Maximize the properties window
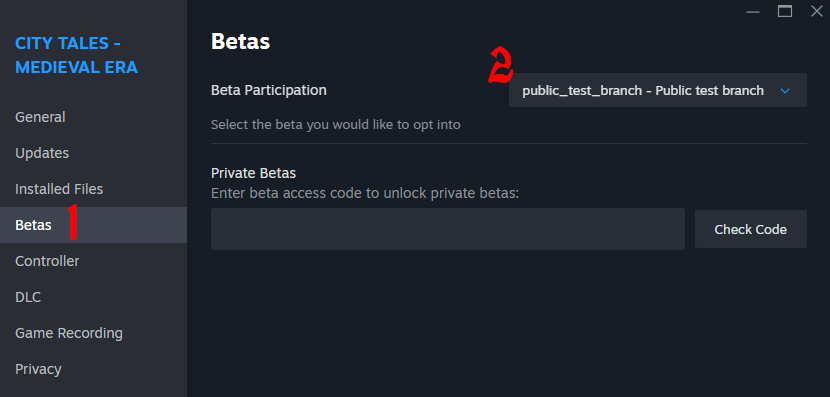The image size is (830, 397). [x=784, y=11]
